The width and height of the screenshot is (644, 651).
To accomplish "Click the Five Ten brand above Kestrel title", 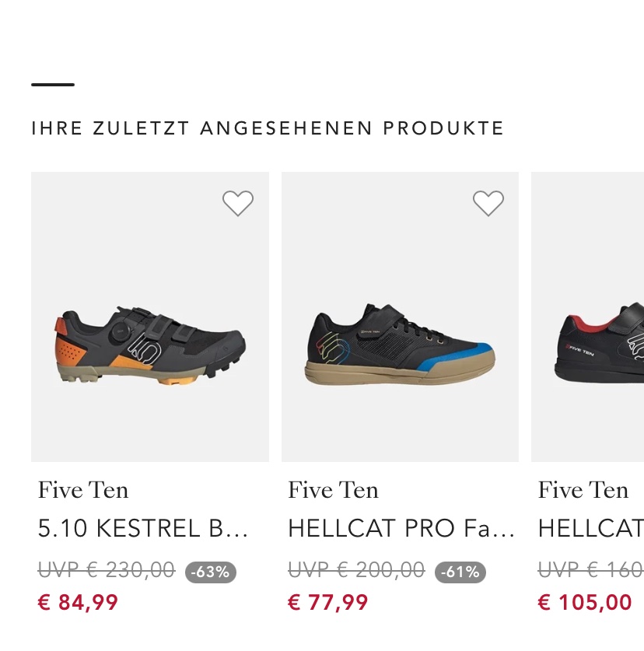I will click(83, 490).
